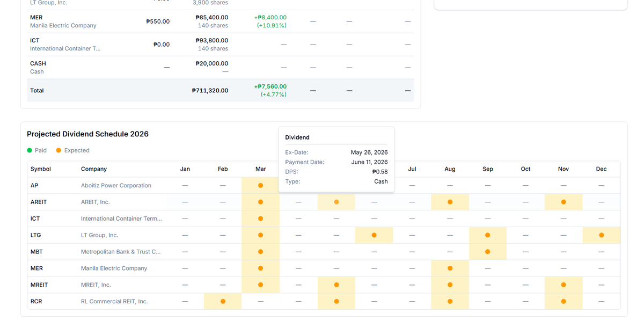Click tooltip DPS value ₱0.58

pyautogui.click(x=380, y=172)
